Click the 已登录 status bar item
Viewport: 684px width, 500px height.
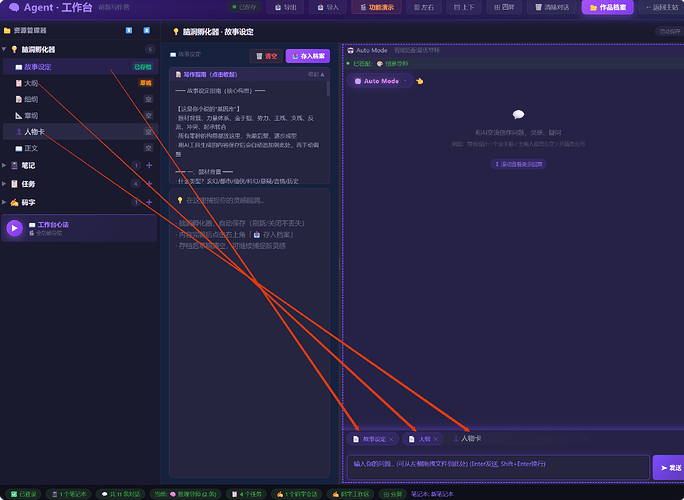coord(24,494)
